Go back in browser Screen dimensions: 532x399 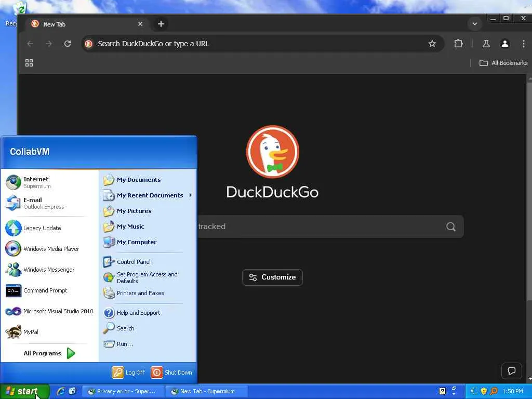coord(30,44)
